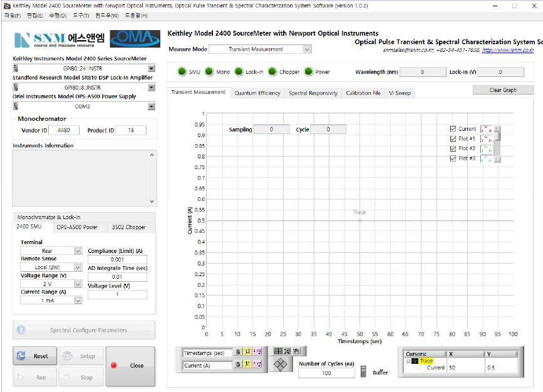Viewport: 543px width, 392px height.
Task: Select the graph zoom tool
Action: (287, 351)
